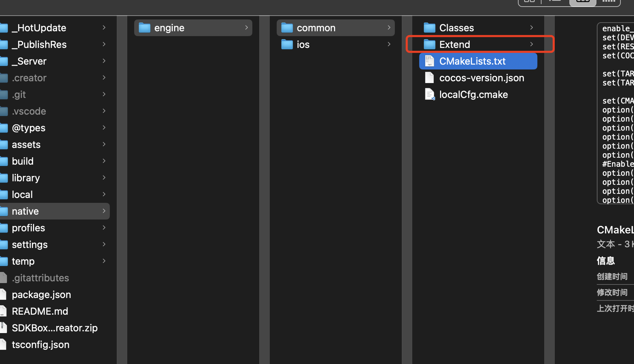Click the ios folder icon
This screenshot has width=634, height=364.
287,44
